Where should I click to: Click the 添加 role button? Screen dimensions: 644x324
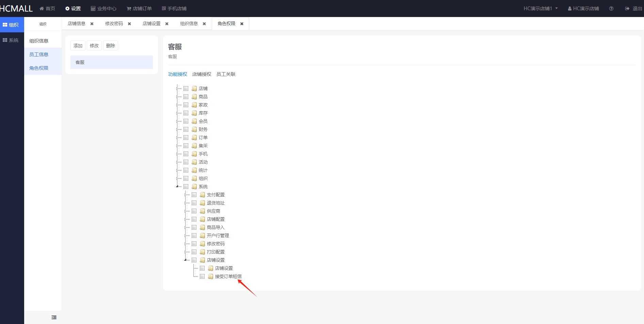pyautogui.click(x=78, y=46)
